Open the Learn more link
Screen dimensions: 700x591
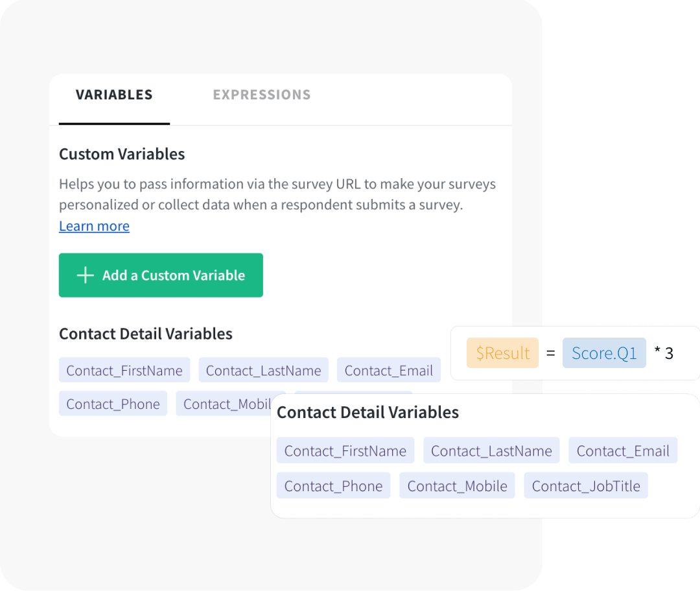pyautogui.click(x=94, y=226)
